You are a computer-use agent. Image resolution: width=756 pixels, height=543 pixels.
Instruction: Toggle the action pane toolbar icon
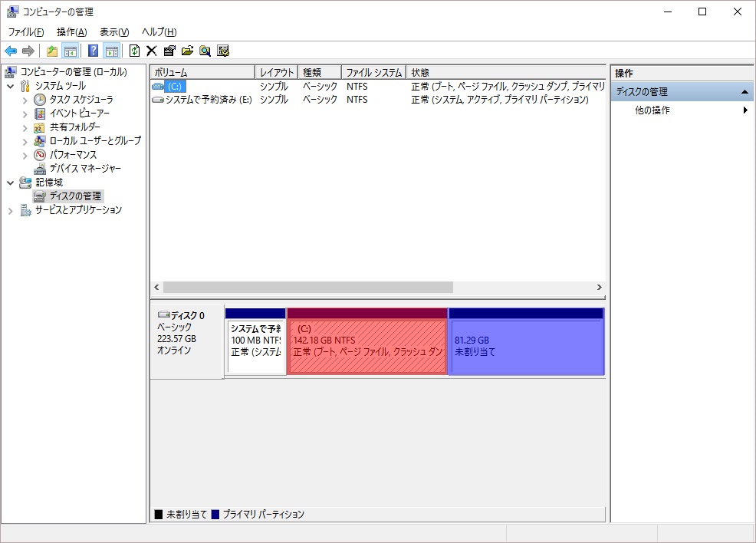pos(112,51)
